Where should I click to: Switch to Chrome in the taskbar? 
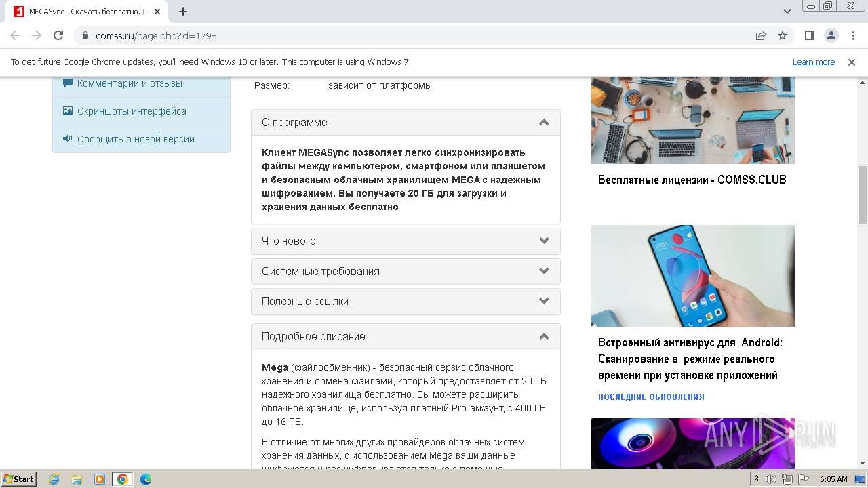pyautogui.click(x=123, y=479)
